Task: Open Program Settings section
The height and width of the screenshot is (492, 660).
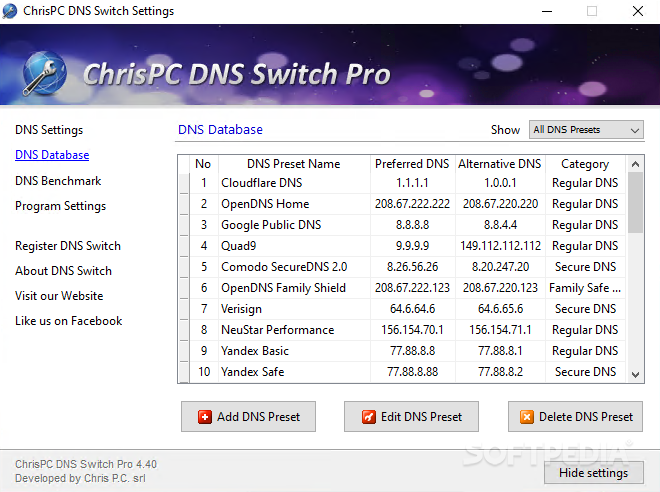Action: [x=60, y=206]
